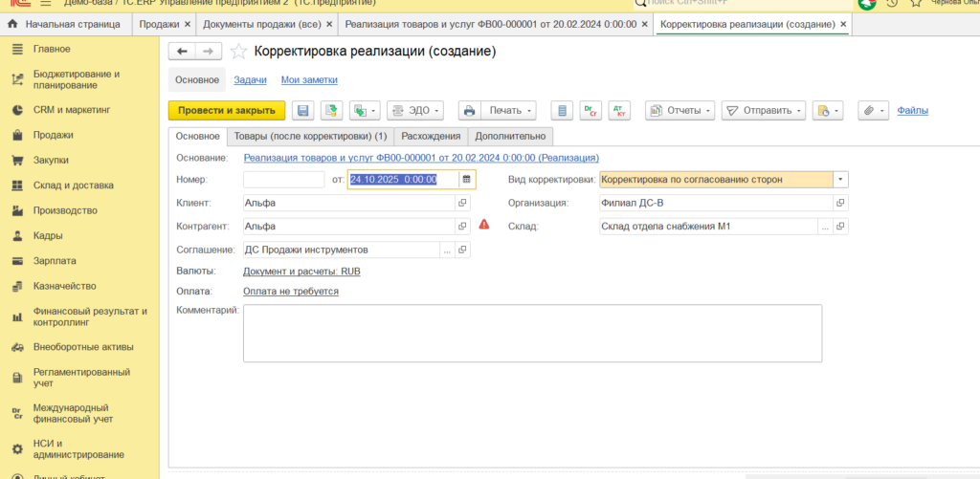This screenshot has width=980, height=479.
Task: Switch to Документы продажи (все) tab
Action: 261,24
